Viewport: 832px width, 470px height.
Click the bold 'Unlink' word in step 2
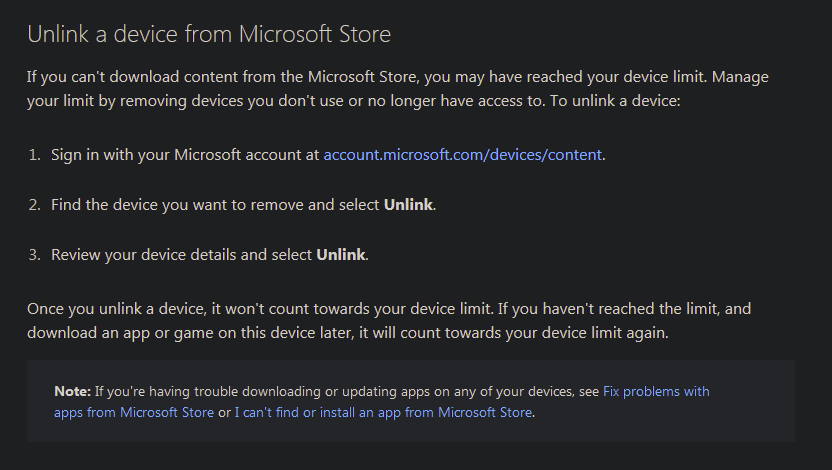tap(408, 205)
